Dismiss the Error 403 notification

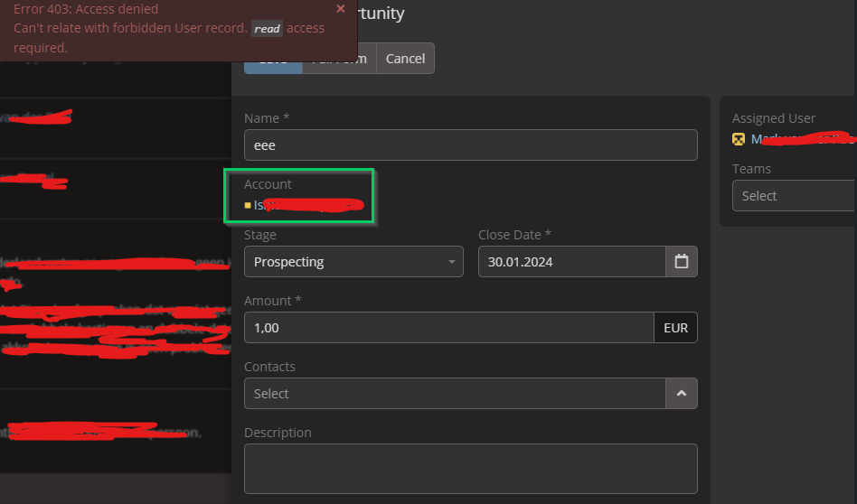pos(341,9)
